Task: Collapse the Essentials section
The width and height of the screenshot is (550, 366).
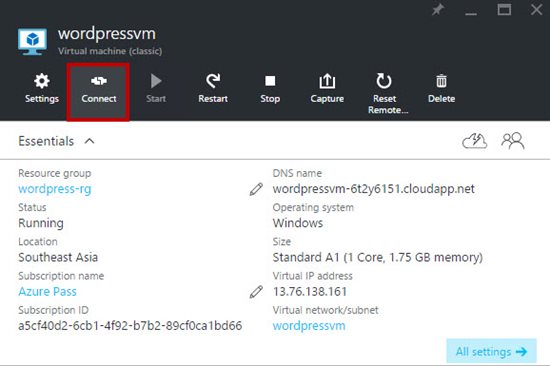Action: (89, 141)
